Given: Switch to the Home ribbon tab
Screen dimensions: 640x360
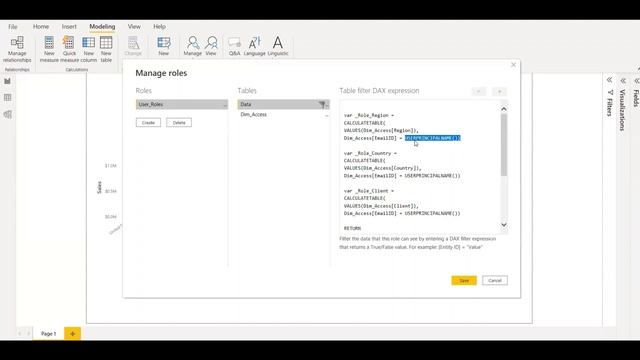Looking at the screenshot, I should [x=41, y=27].
